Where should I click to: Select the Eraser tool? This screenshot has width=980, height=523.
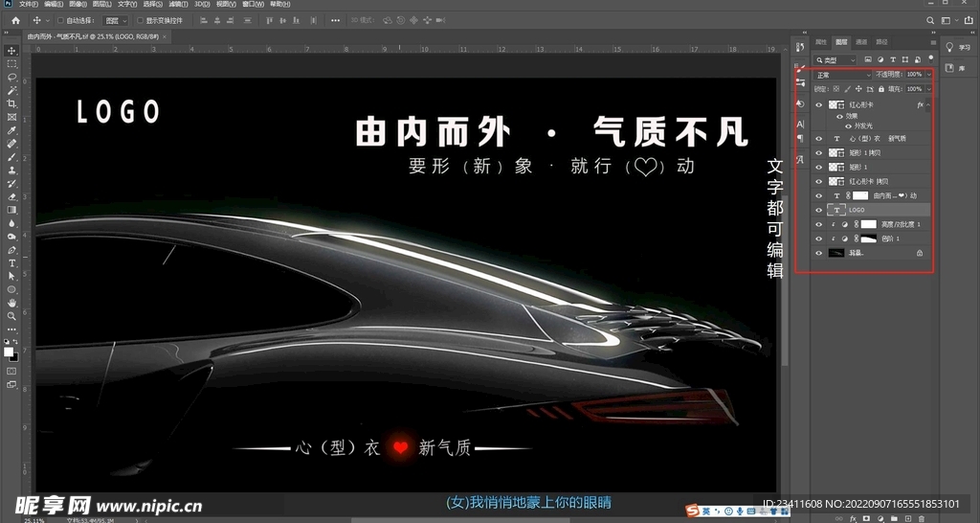[x=11, y=197]
